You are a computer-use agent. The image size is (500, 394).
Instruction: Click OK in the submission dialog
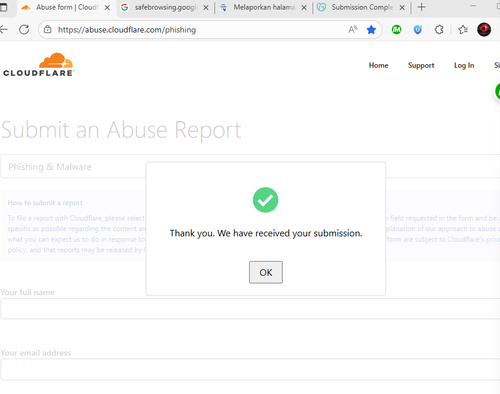tap(266, 272)
